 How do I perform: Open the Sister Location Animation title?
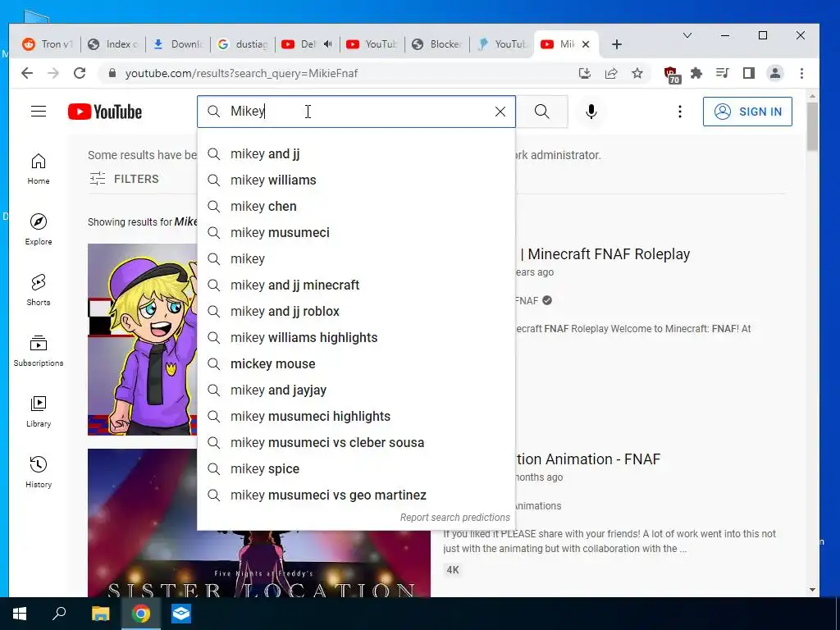587,459
